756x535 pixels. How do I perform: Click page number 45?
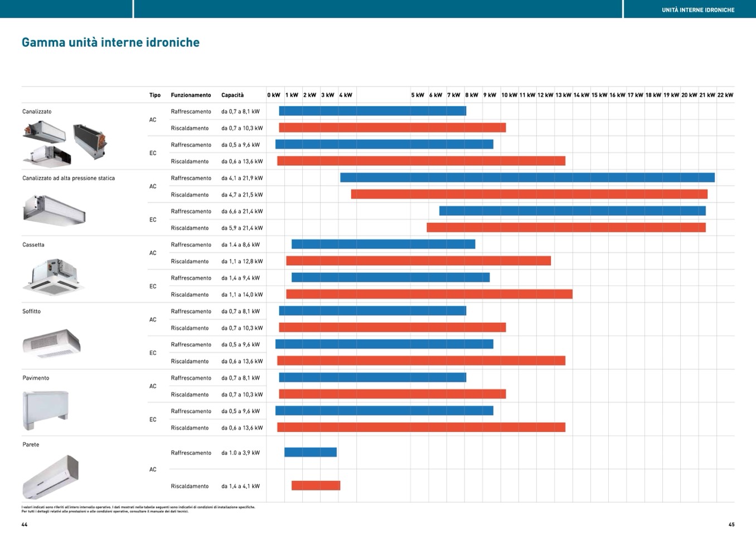pyautogui.click(x=731, y=524)
